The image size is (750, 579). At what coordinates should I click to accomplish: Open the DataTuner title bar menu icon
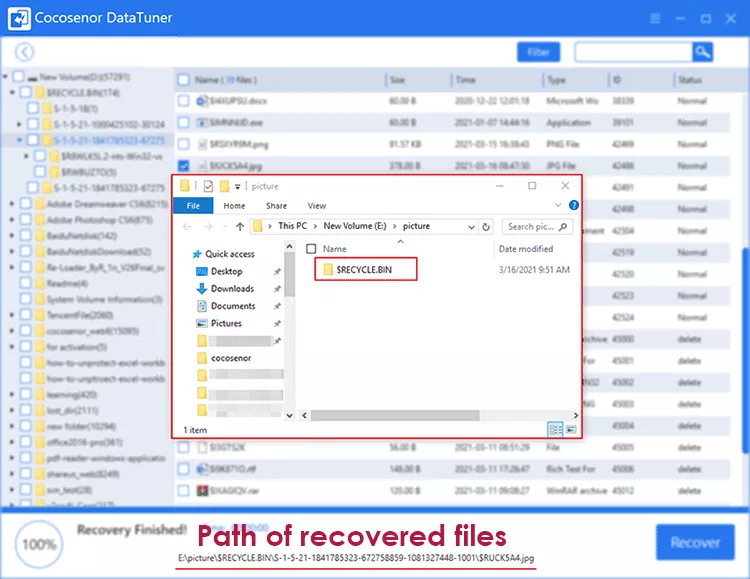pos(655,19)
